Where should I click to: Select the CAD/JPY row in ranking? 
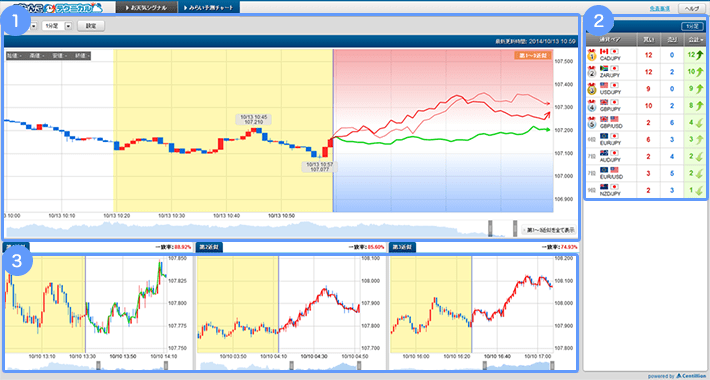tap(646, 55)
